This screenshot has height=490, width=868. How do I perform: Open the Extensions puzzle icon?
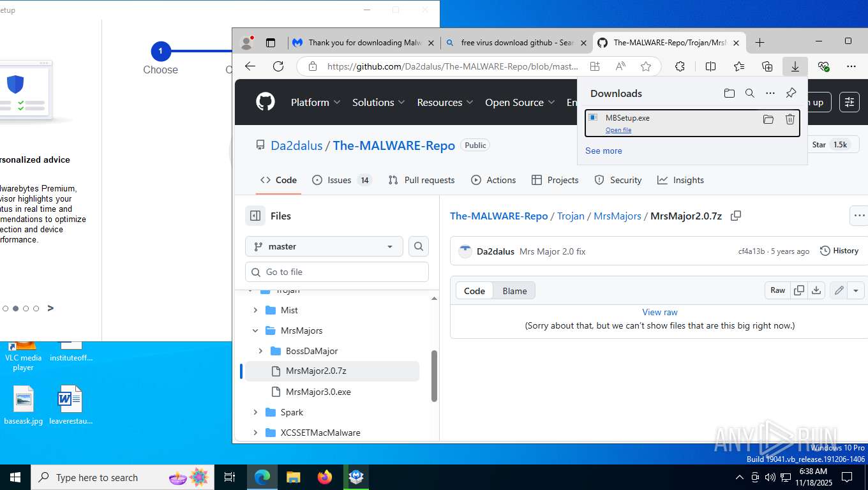pyautogui.click(x=680, y=66)
